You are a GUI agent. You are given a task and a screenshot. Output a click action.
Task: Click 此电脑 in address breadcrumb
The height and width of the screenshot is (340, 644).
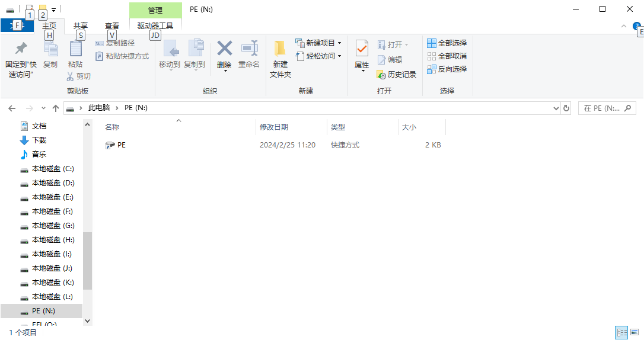tap(99, 108)
